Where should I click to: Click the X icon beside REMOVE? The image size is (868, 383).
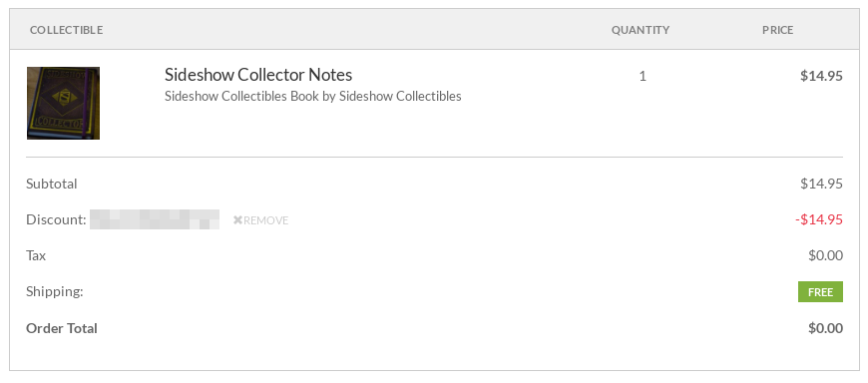tap(238, 220)
